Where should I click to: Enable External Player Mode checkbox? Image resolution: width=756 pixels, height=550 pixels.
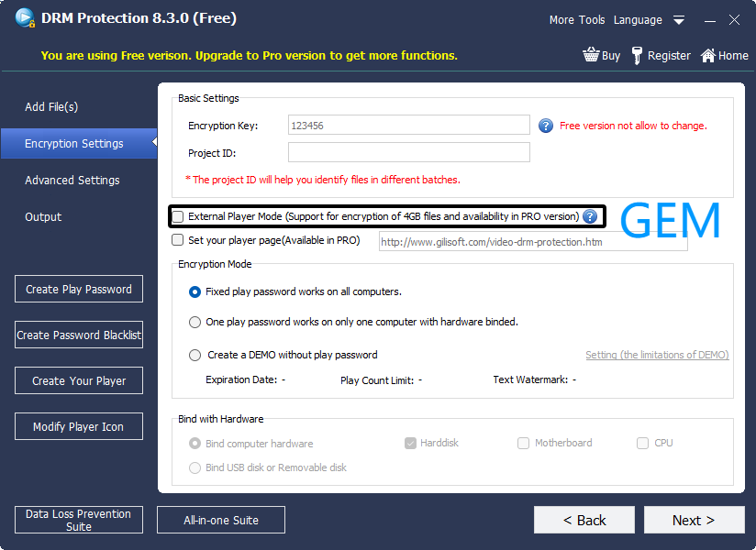(x=178, y=216)
